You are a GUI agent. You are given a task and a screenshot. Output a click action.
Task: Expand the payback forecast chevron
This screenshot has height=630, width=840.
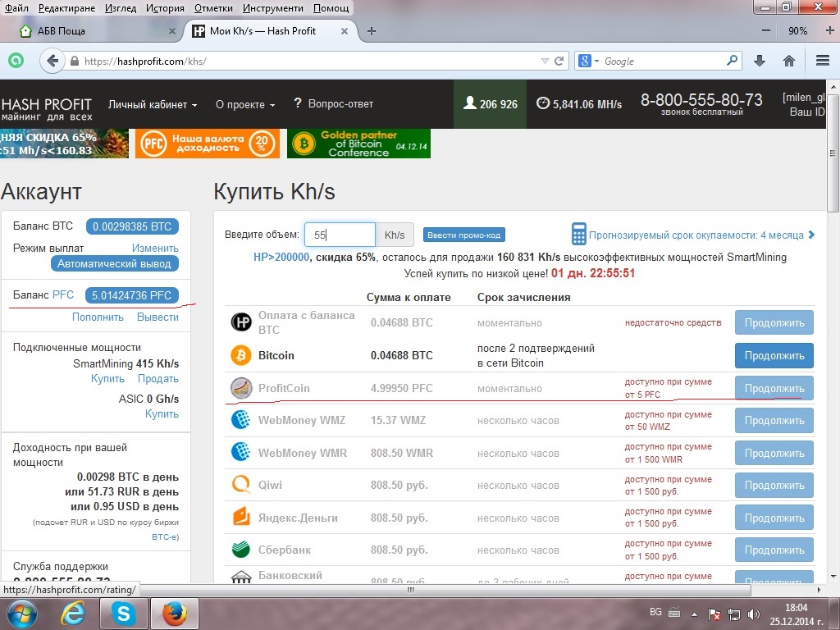coord(811,235)
